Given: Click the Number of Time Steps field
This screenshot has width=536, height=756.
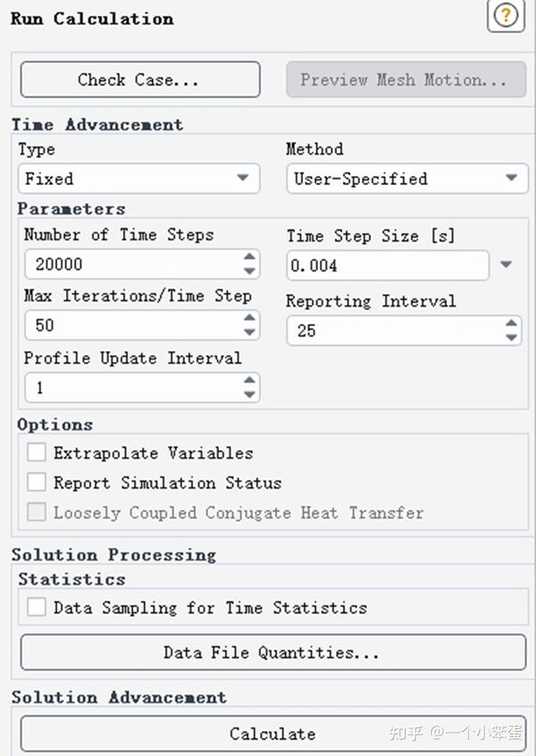Looking at the screenshot, I should pos(131,265).
